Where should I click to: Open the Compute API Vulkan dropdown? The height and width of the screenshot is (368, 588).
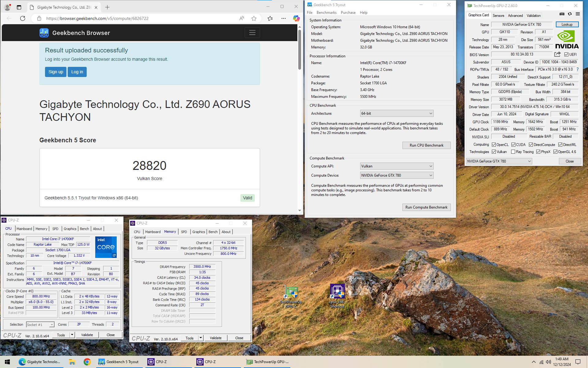click(397, 166)
